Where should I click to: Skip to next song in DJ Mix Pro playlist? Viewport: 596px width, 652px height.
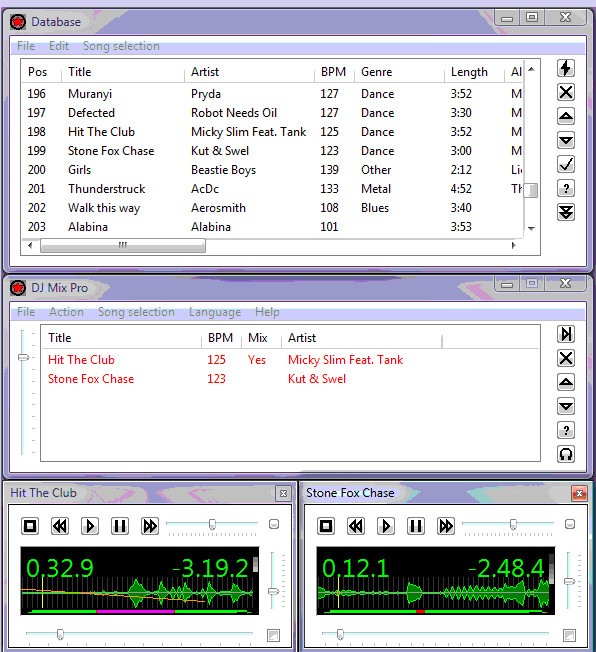(566, 334)
